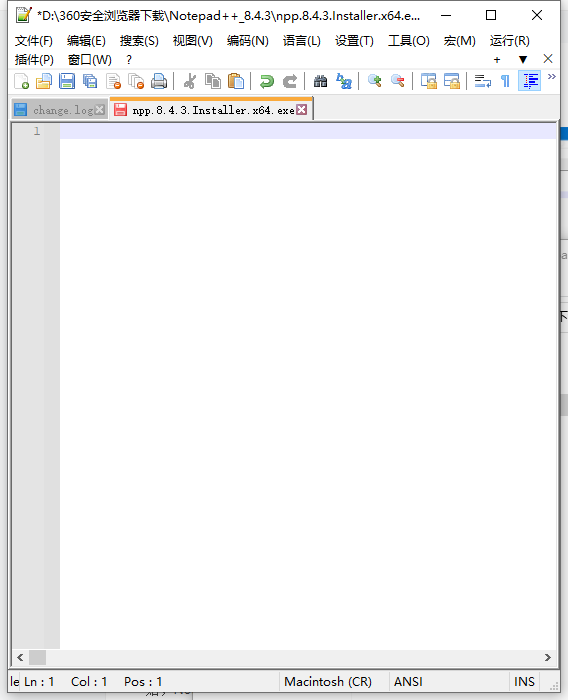568x700 pixels.
Task: Open the 运行(R) menu
Action: (510, 41)
